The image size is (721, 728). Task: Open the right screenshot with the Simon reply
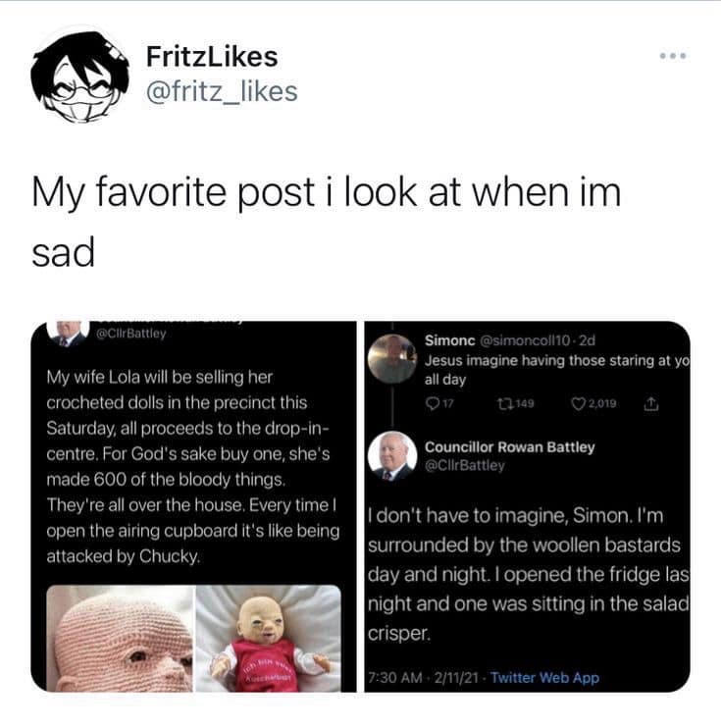coord(527,506)
